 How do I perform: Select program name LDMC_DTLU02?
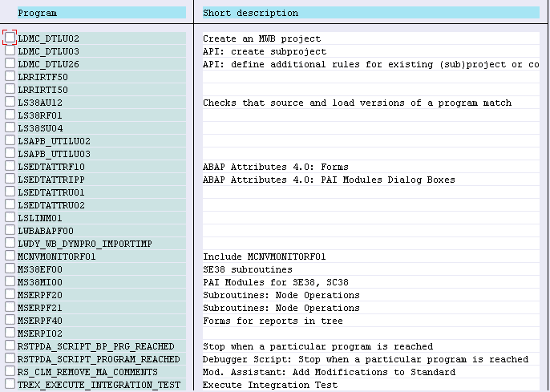[48, 38]
